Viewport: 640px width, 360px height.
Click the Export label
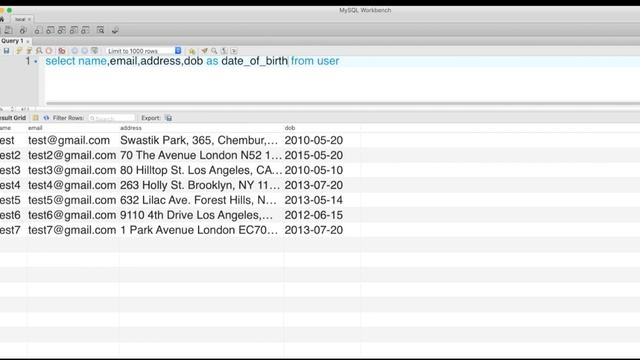coord(150,118)
